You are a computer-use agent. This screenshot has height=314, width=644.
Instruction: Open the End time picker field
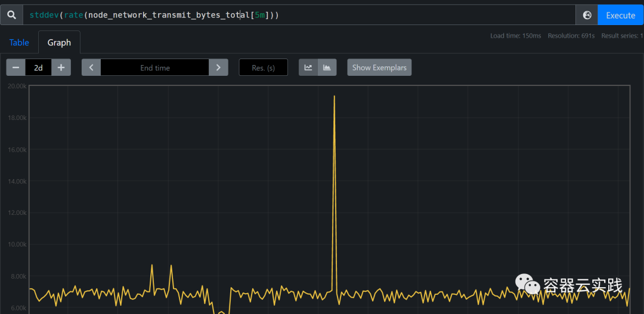point(155,67)
